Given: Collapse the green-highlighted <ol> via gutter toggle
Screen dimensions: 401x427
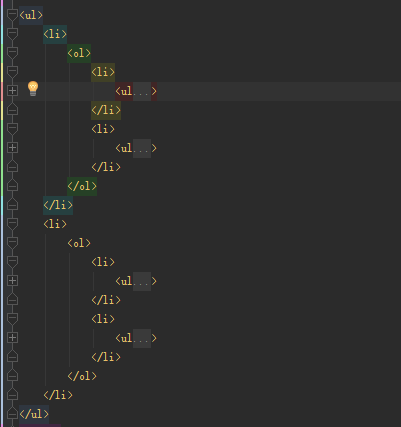Looking at the screenshot, I should tap(12, 53).
